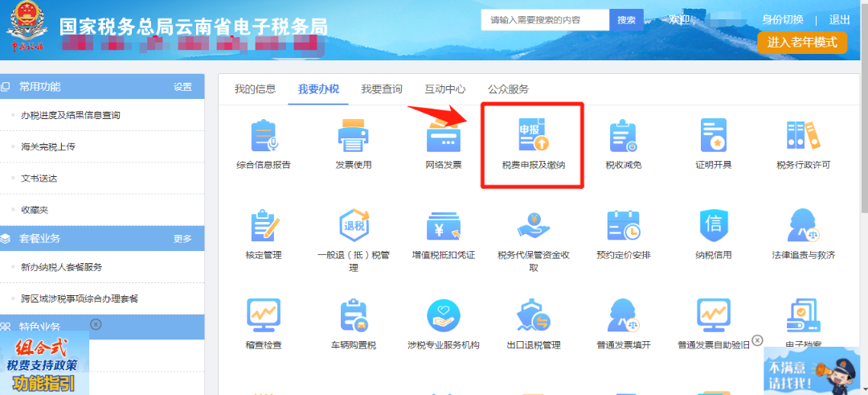Open 证明开具 icon
868x395 pixels.
point(714,135)
